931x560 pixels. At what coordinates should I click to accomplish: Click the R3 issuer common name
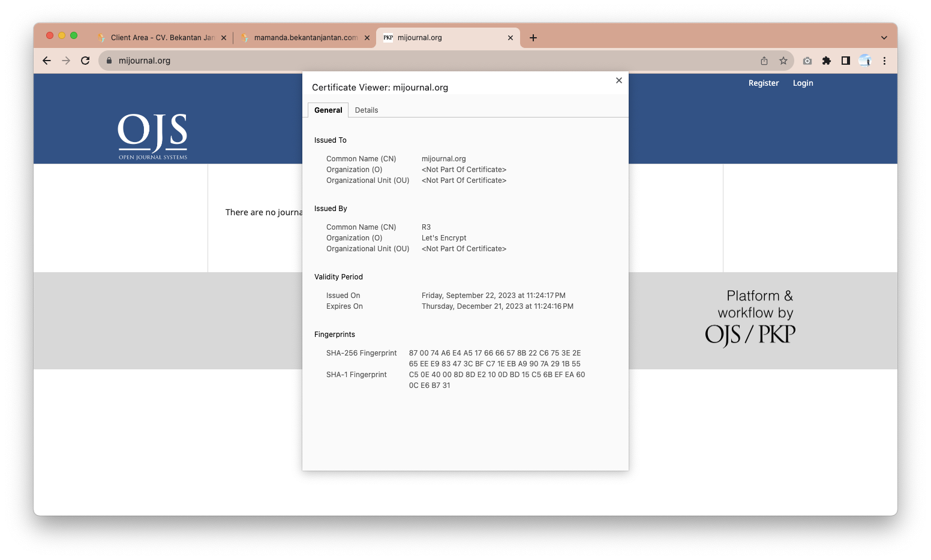[427, 227]
